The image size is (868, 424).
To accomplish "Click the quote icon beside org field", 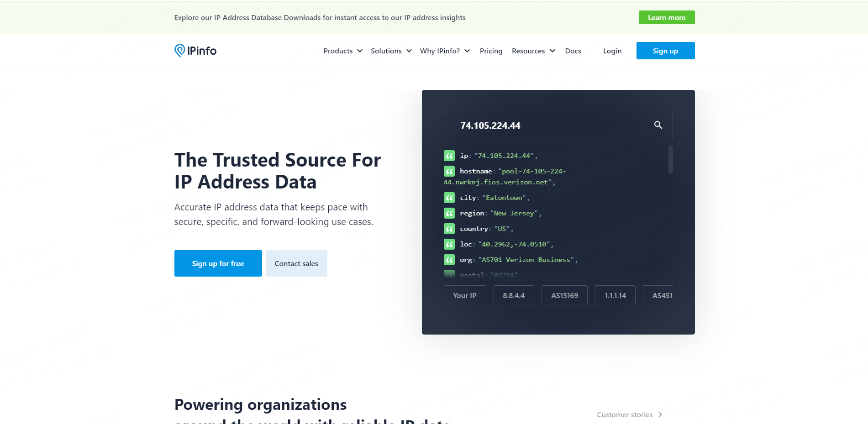I will click(449, 260).
